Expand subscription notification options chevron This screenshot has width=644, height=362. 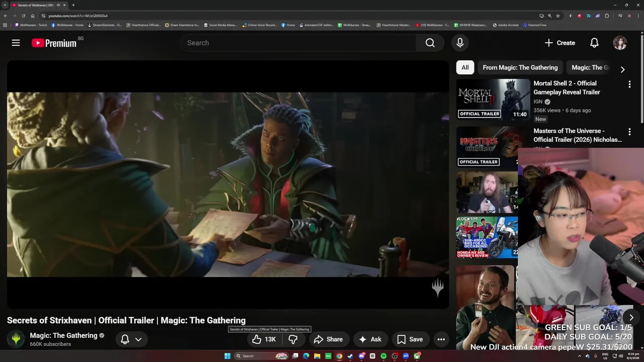click(x=138, y=339)
